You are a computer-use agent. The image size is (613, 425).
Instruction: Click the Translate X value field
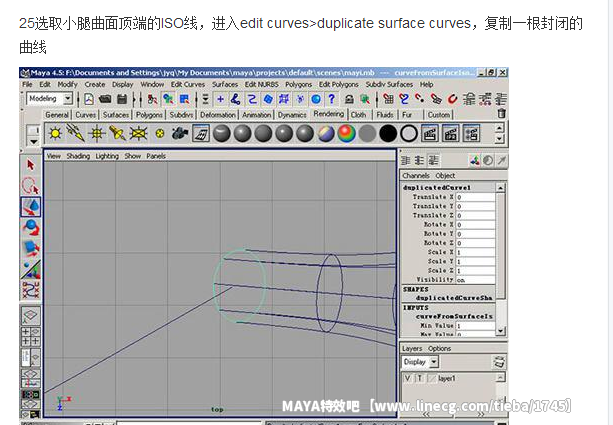475,197
